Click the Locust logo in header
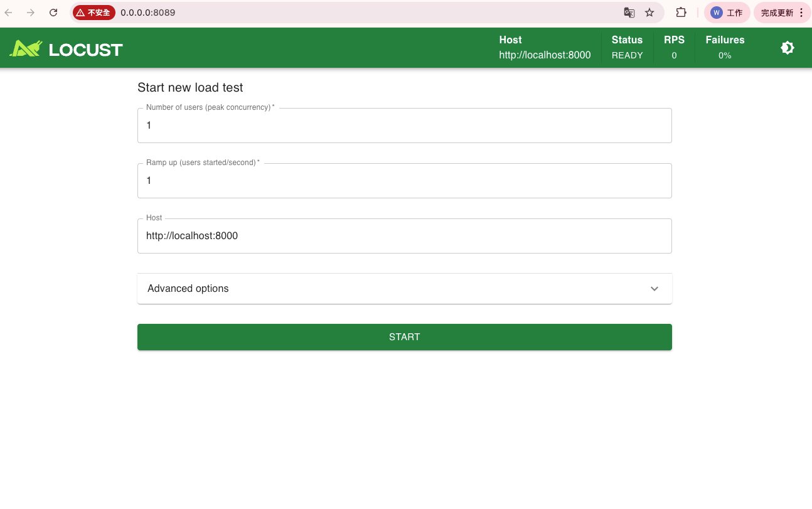 [66, 48]
